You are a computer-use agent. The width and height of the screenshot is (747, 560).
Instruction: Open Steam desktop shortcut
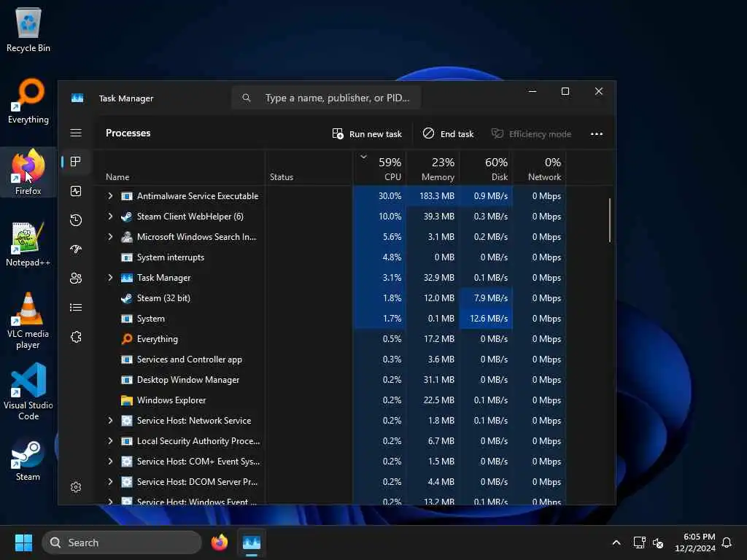tap(28, 461)
